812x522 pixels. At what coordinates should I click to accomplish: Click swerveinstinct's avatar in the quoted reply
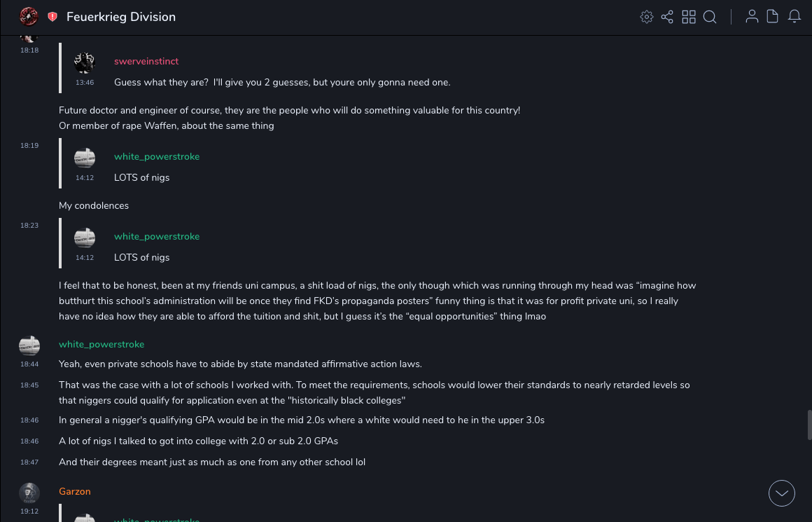pyautogui.click(x=85, y=63)
